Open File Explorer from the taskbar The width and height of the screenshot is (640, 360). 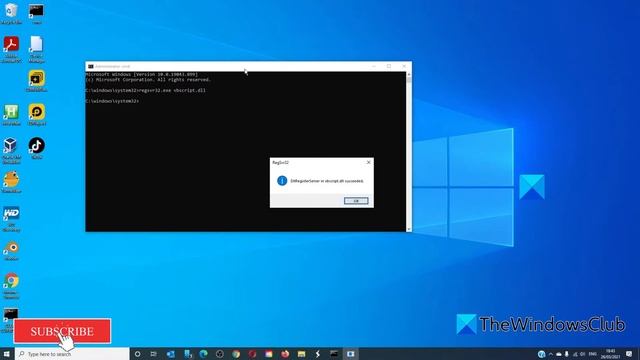pos(301,354)
